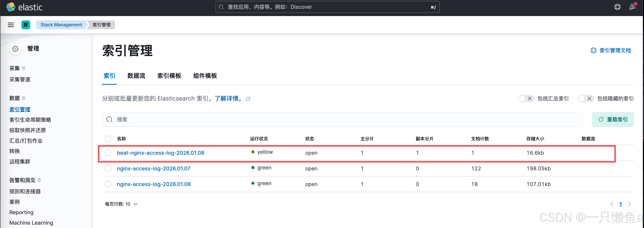This screenshot has width=644, height=228.
Task: Click the index search input field
Action: (x=343, y=120)
